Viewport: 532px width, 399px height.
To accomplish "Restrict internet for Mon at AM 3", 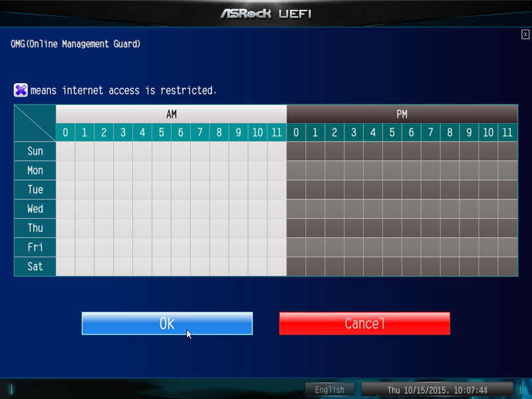I will point(123,170).
